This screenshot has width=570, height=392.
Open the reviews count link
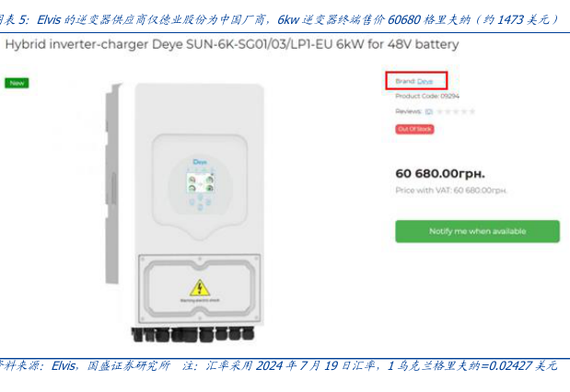click(x=428, y=111)
